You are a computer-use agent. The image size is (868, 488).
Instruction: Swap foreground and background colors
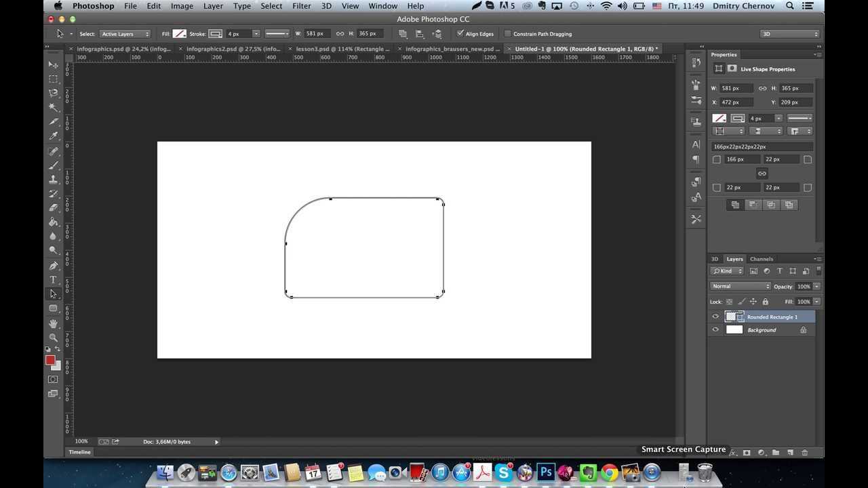pyautogui.click(x=58, y=349)
